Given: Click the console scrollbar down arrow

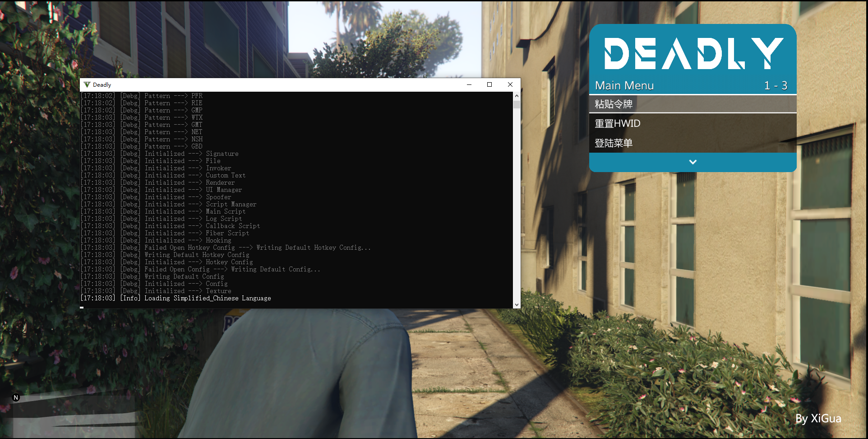Looking at the screenshot, I should click(517, 305).
